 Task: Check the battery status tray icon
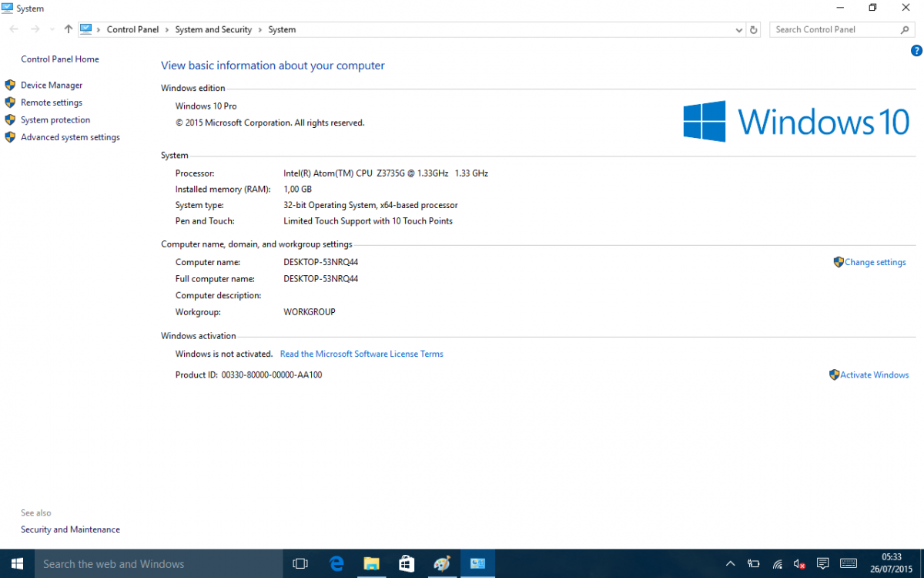pos(754,564)
